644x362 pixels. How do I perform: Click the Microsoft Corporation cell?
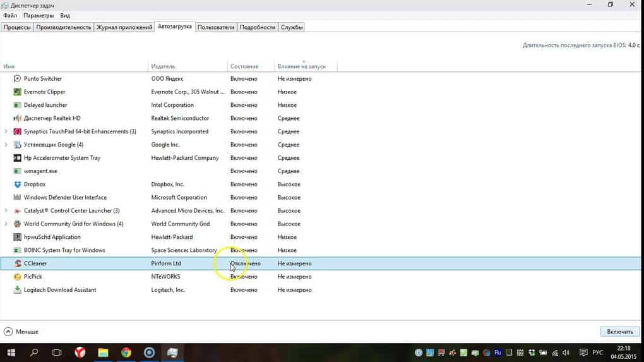point(179,197)
